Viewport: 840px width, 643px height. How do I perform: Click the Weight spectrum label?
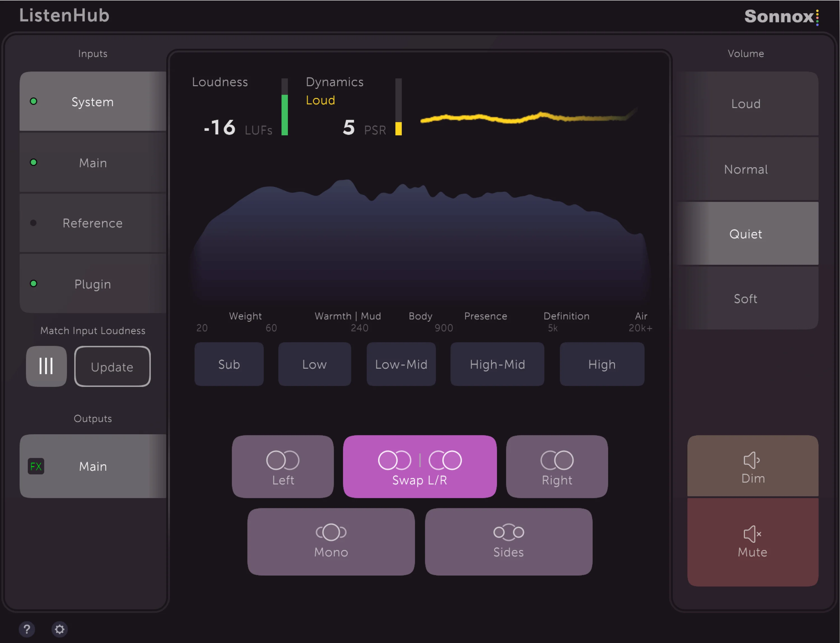click(x=245, y=316)
